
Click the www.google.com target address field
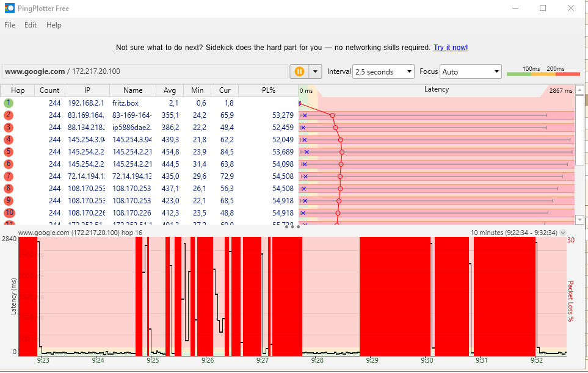click(x=145, y=71)
